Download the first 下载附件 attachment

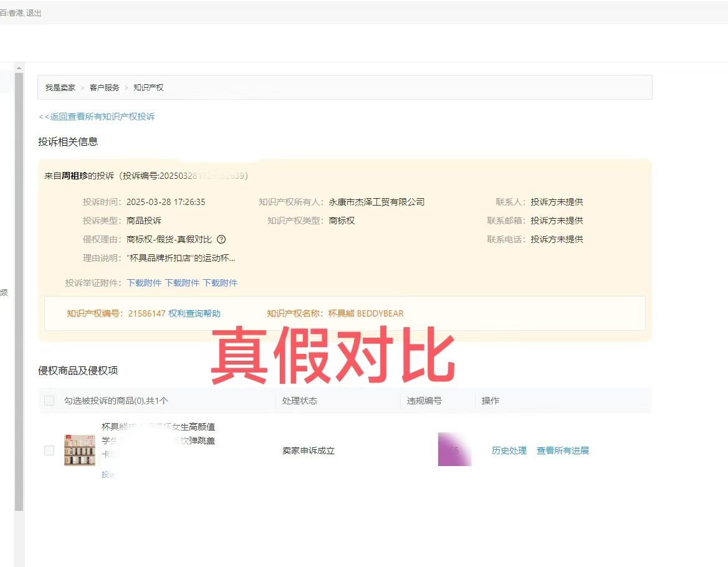pos(144,283)
